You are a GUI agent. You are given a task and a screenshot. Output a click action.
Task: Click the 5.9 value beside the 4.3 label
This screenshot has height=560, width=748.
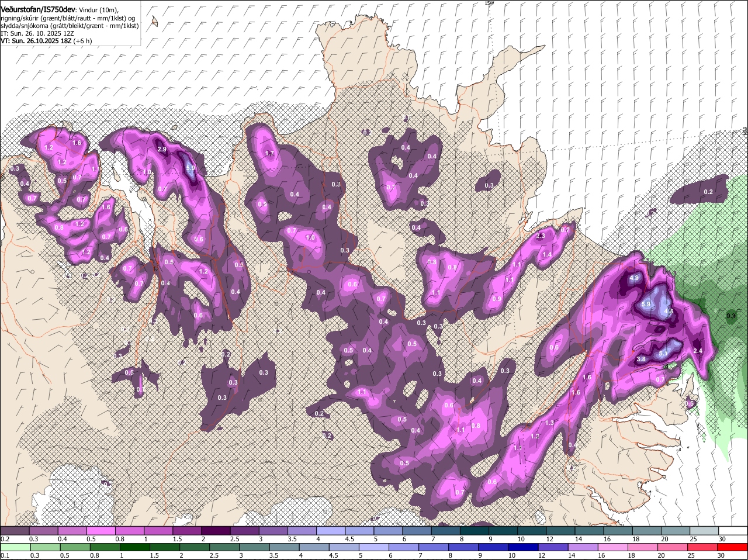click(646, 305)
